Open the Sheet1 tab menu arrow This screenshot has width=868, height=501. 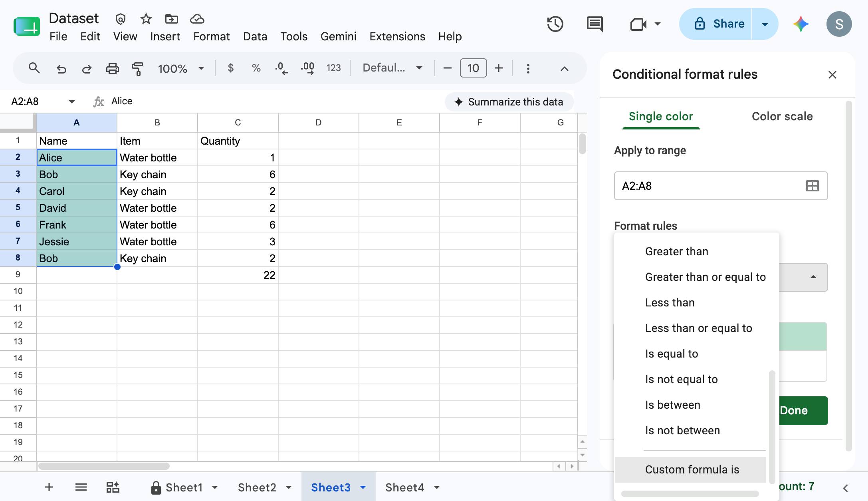(x=215, y=487)
